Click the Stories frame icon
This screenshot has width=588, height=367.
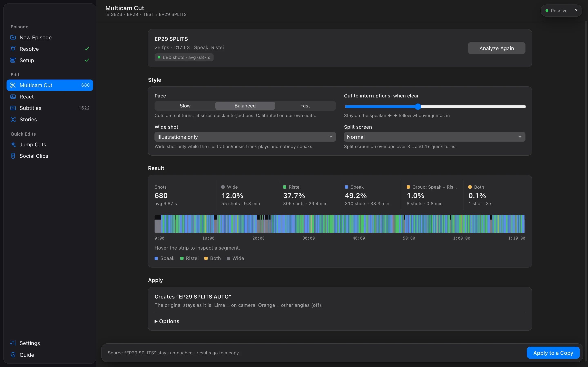(x=13, y=119)
